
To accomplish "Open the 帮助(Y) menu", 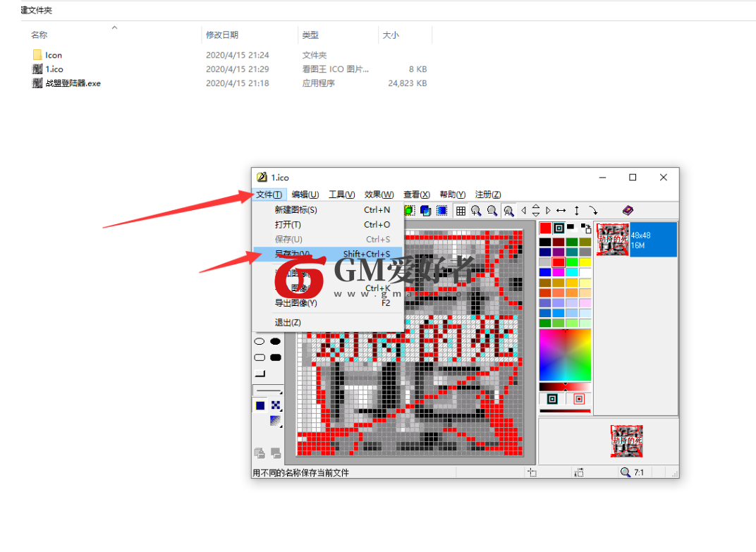I will coord(452,195).
